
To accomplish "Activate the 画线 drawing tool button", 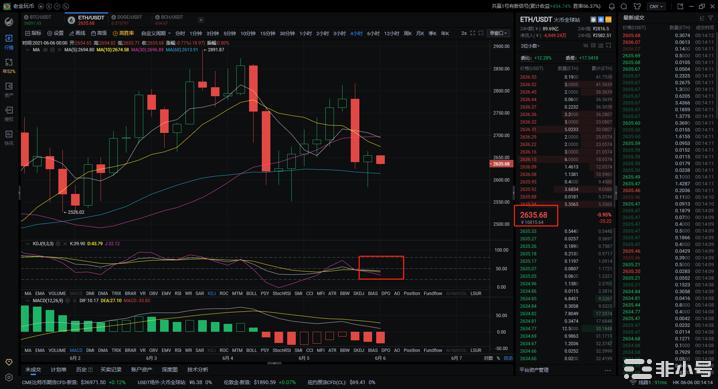I will (77, 33).
